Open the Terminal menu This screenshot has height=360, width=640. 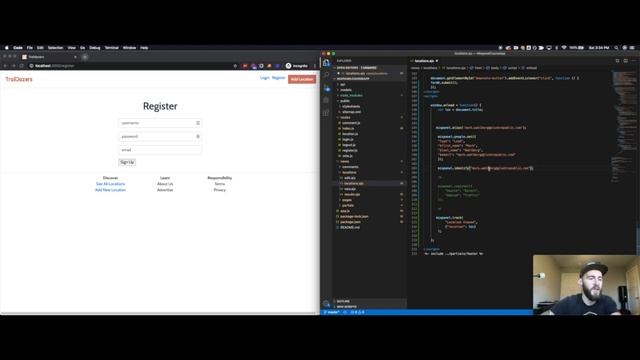111,48
